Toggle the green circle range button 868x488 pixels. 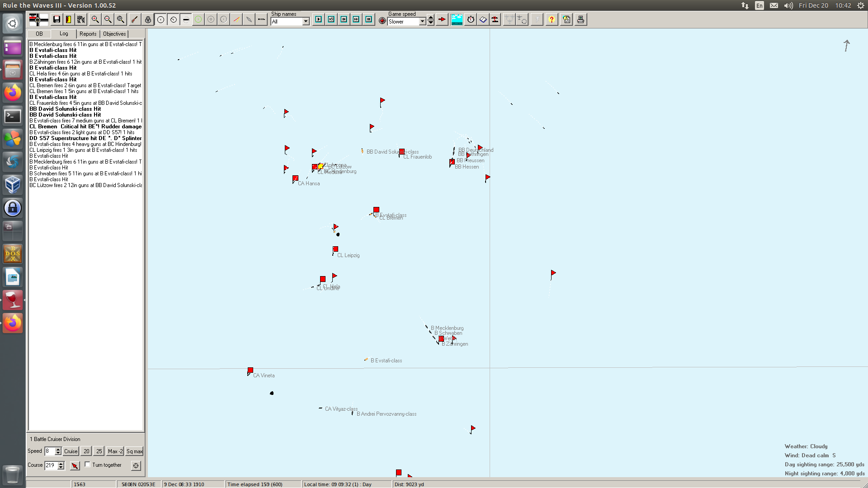point(198,19)
